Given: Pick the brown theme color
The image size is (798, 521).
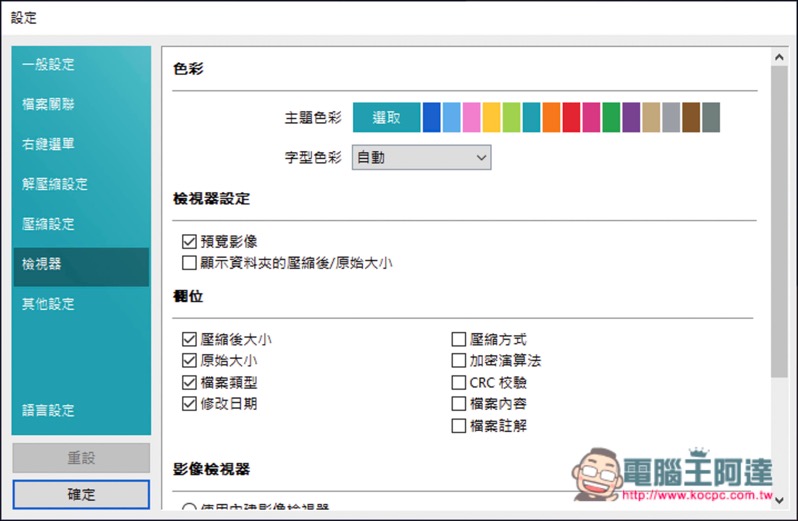Looking at the screenshot, I should point(691,118).
